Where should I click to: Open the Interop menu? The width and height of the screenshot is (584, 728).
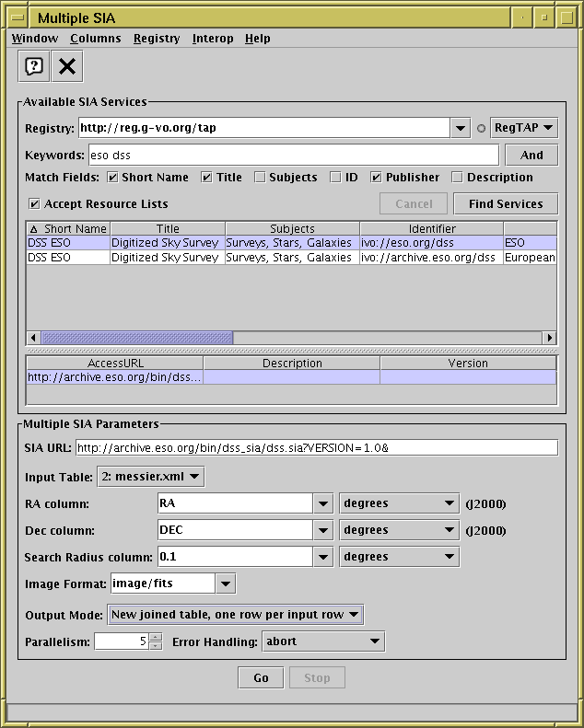coord(213,39)
